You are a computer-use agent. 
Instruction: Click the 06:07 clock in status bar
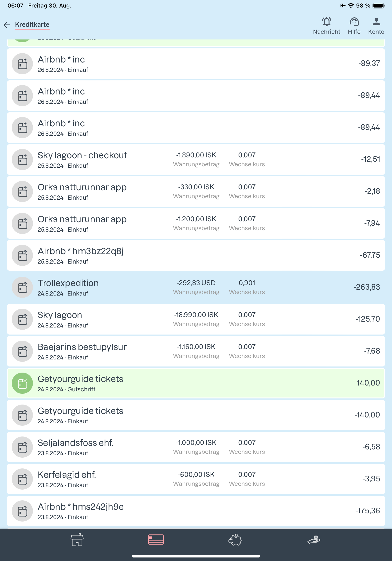(x=16, y=6)
